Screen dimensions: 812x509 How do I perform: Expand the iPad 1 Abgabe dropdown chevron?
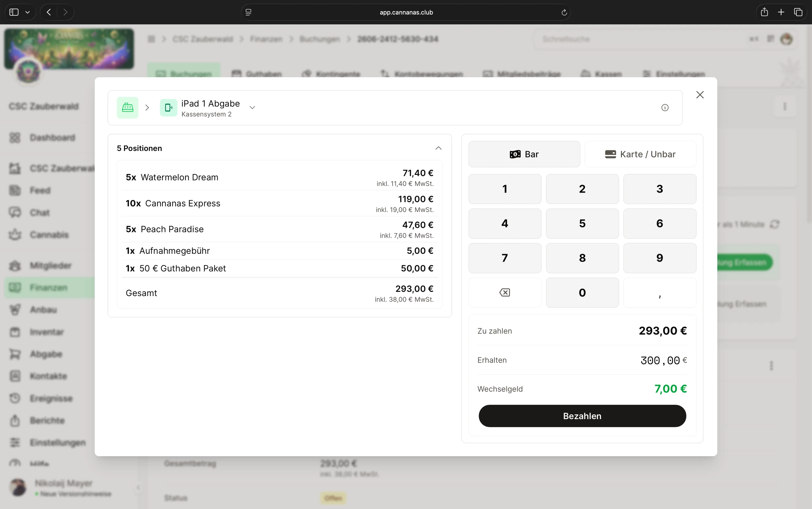(252, 107)
